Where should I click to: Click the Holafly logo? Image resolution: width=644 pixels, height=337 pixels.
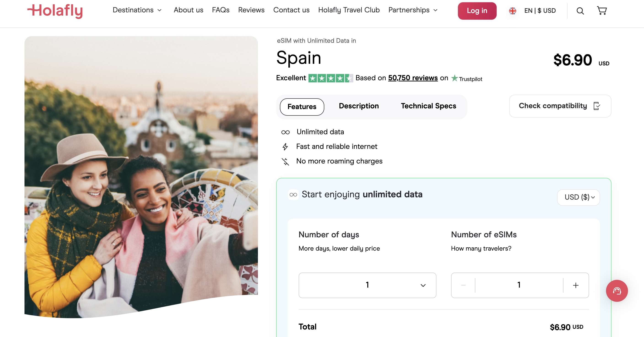click(55, 11)
